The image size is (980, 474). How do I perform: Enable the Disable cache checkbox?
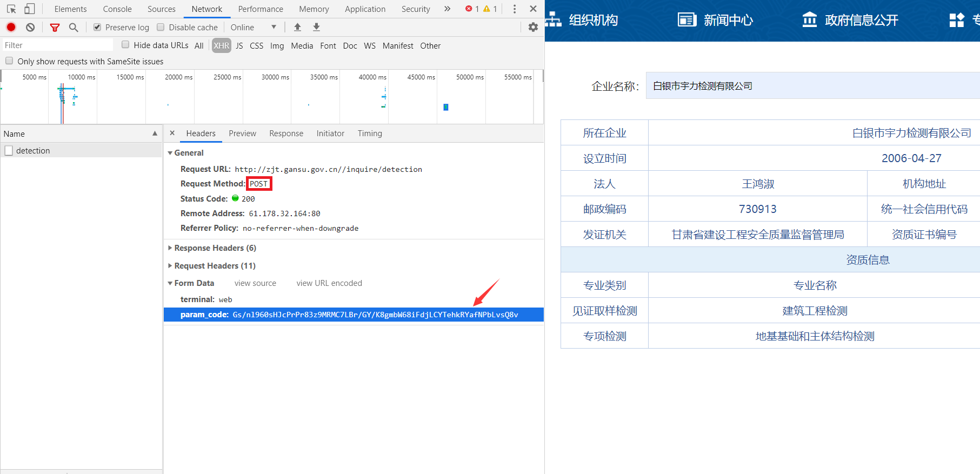(x=161, y=27)
